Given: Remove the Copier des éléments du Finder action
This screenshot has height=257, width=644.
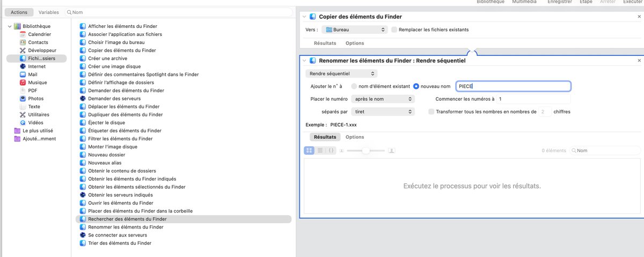Looking at the screenshot, I should (639, 17).
